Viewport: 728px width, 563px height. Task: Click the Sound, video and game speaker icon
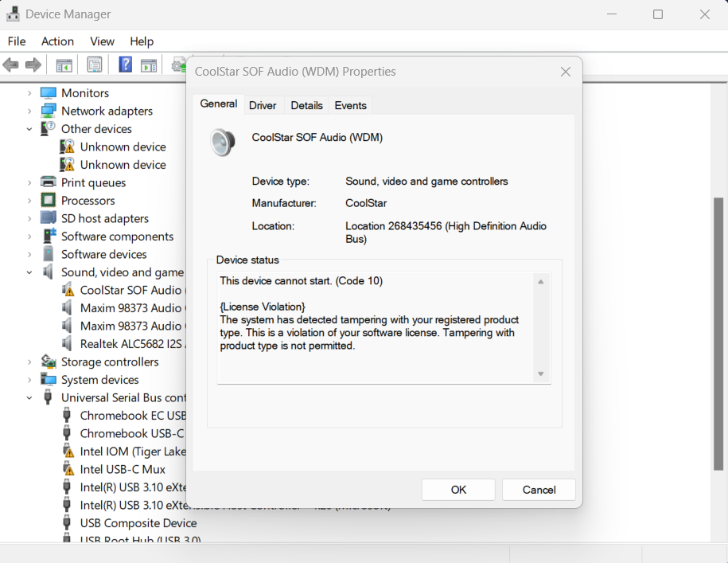(48, 272)
